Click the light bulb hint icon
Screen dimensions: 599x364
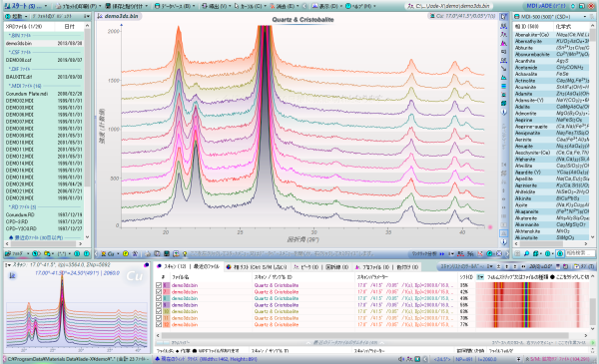click(185, 253)
